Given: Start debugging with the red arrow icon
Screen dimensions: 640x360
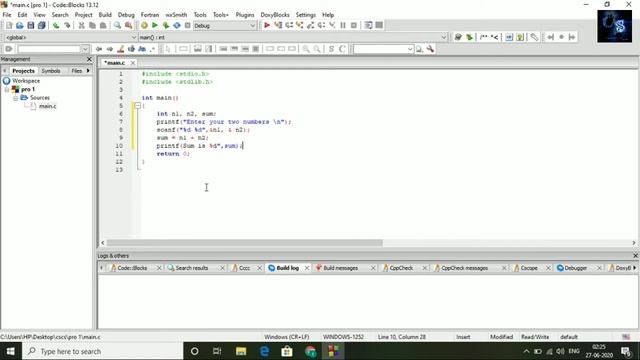Looking at the screenshot, I should pos(267,25).
